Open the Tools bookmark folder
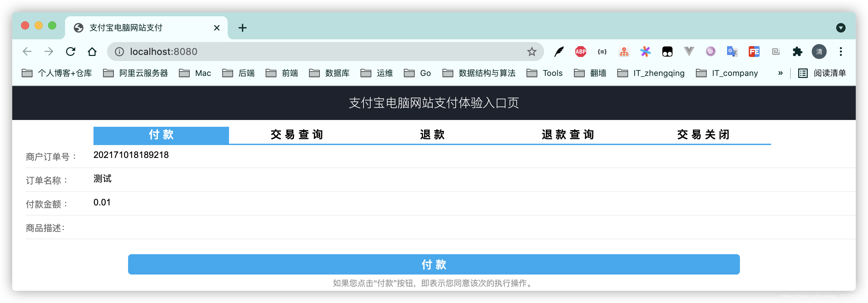This screenshot has width=868, height=303. click(545, 73)
